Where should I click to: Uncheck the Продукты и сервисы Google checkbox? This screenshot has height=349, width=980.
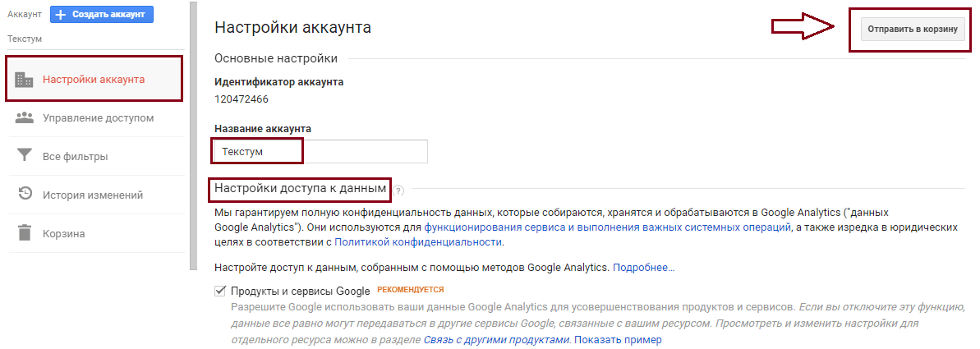pyautogui.click(x=220, y=291)
